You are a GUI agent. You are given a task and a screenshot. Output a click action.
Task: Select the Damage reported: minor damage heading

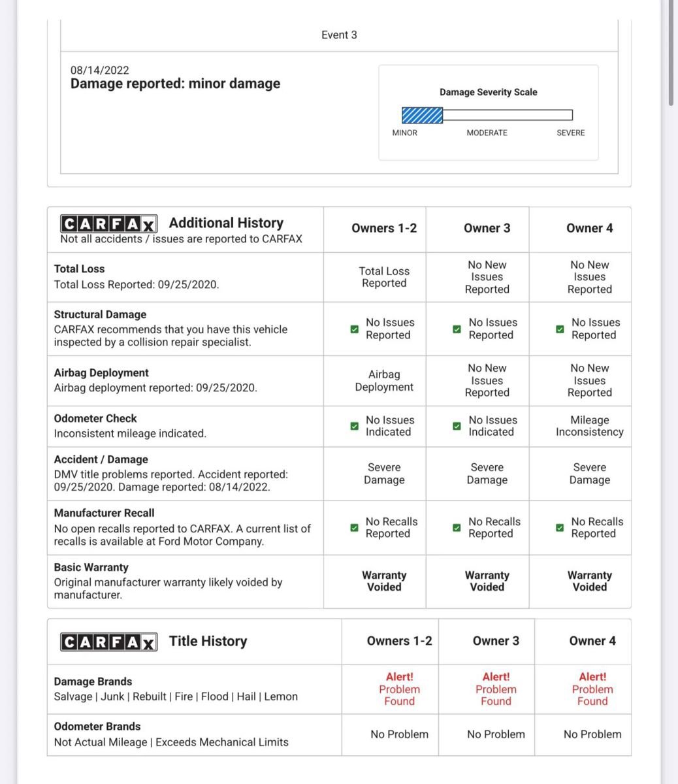pyautogui.click(x=175, y=84)
